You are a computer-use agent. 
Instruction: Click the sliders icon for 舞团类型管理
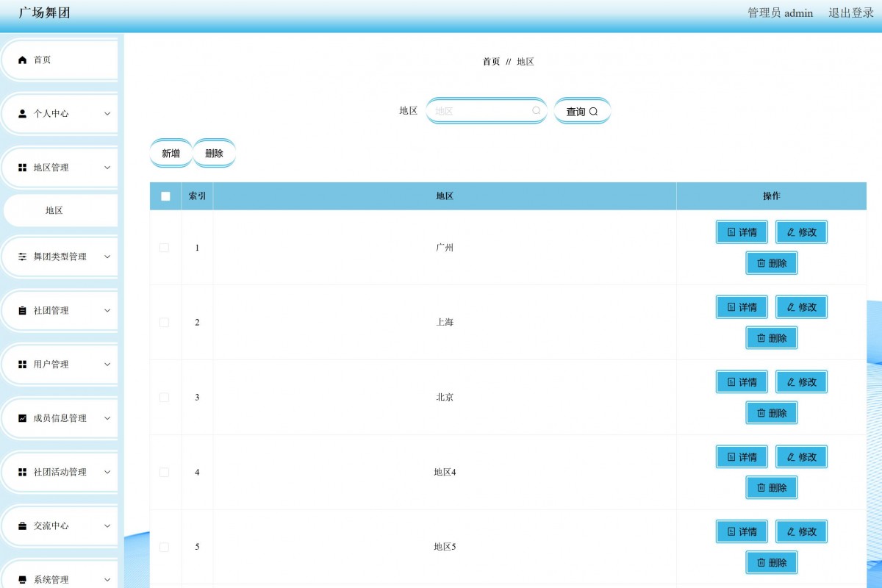tap(22, 257)
